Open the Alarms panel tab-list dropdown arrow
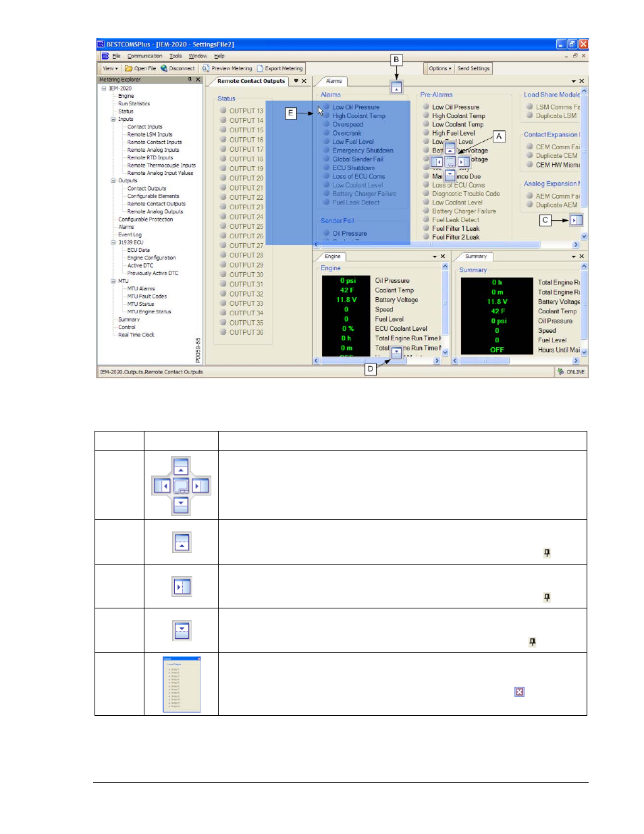The width and height of the screenshot is (644, 834). tap(574, 81)
